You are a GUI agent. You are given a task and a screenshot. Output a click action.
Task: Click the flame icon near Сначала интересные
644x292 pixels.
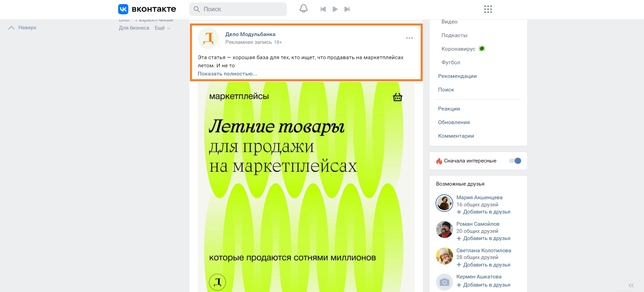[x=439, y=161]
